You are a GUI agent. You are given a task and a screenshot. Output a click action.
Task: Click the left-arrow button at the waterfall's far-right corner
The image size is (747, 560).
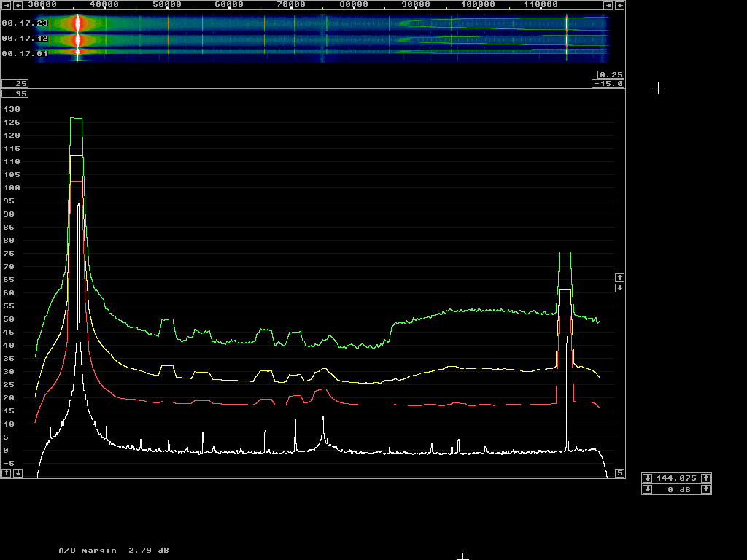619,5
